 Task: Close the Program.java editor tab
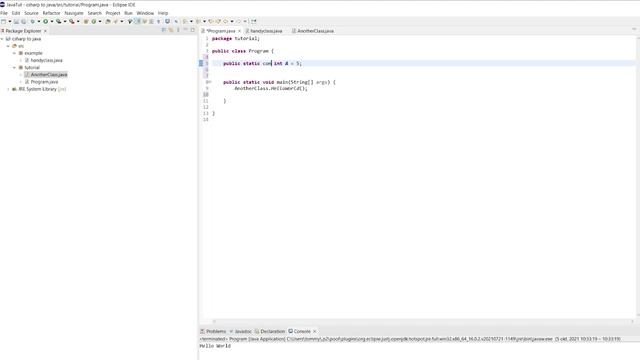[x=240, y=31]
